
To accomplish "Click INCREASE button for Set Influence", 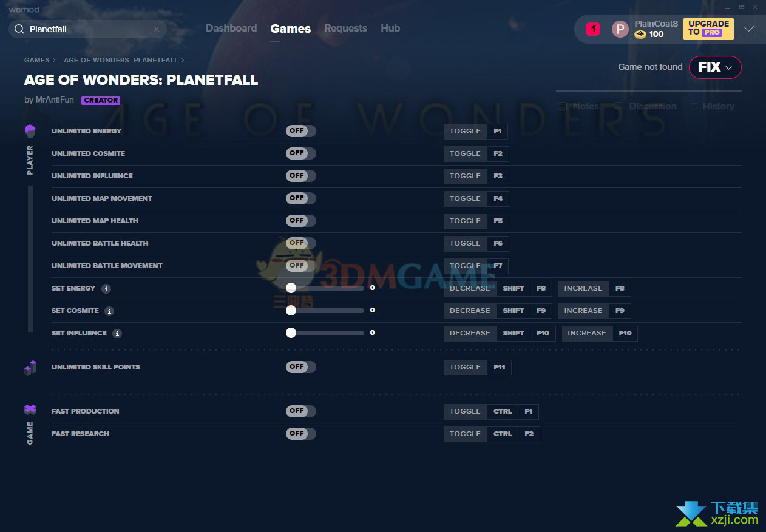I will click(586, 334).
